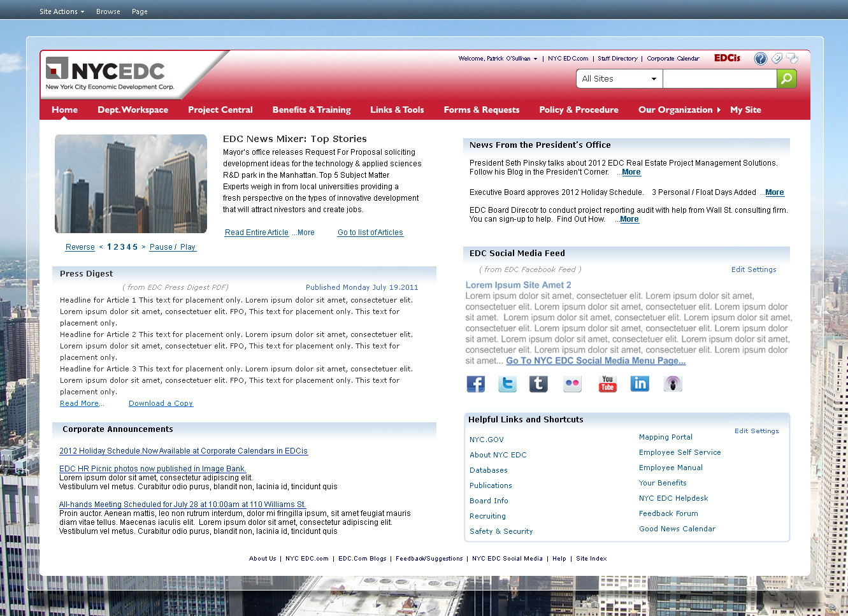848x616 pixels.
Task: Click the blue help question mark icon
Action: tap(761, 59)
